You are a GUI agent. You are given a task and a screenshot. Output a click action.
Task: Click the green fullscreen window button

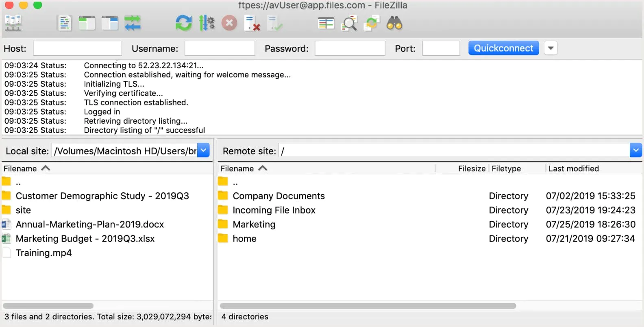[x=37, y=5]
